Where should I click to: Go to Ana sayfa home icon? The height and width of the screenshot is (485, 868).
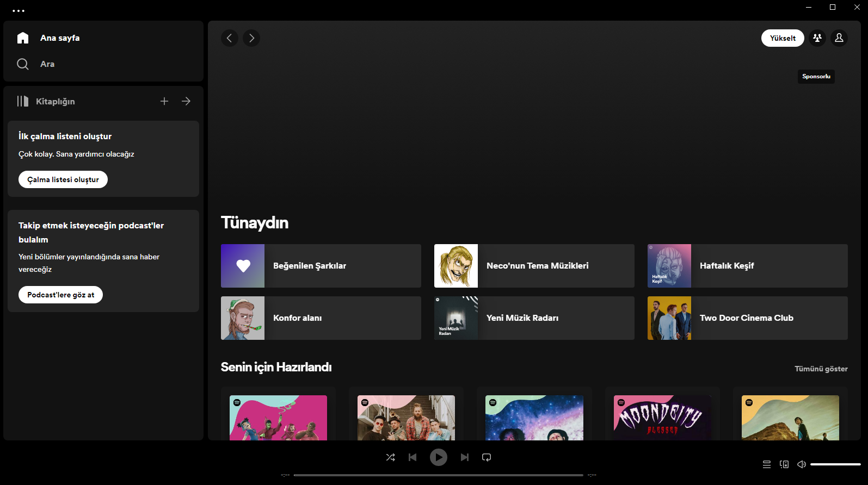23,38
